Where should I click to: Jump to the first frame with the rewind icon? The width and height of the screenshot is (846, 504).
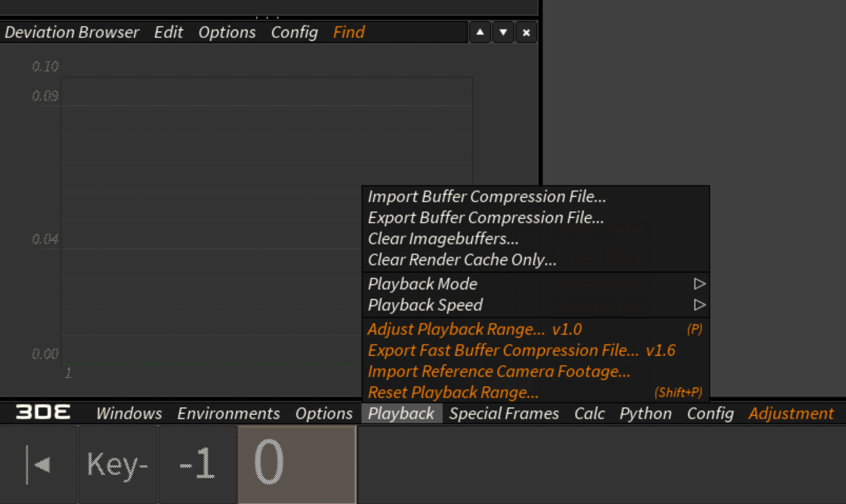pos(39,465)
